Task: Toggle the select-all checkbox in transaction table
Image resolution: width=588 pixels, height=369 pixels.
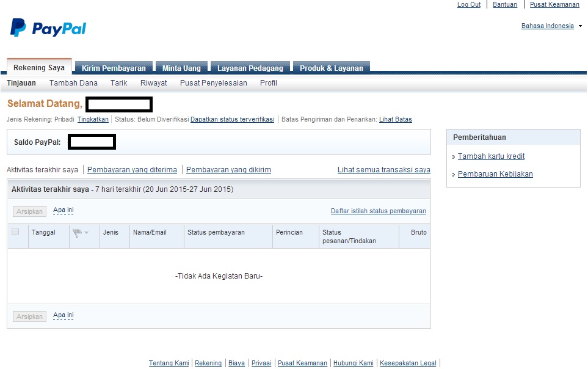Action: [15, 232]
